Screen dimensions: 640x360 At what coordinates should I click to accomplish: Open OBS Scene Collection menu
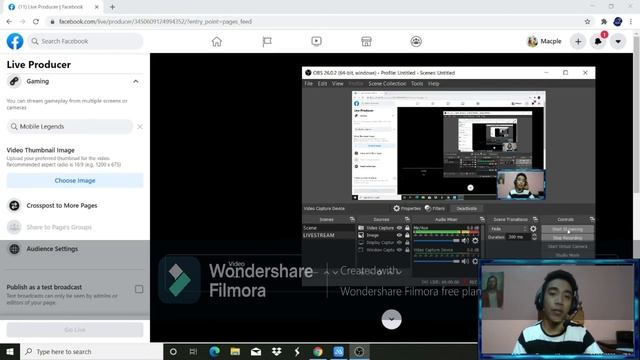click(x=387, y=84)
